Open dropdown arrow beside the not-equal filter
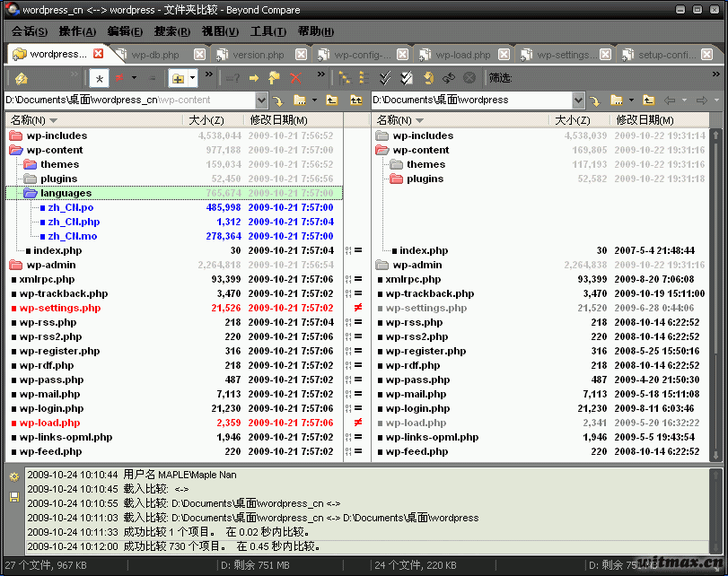 pos(134,78)
